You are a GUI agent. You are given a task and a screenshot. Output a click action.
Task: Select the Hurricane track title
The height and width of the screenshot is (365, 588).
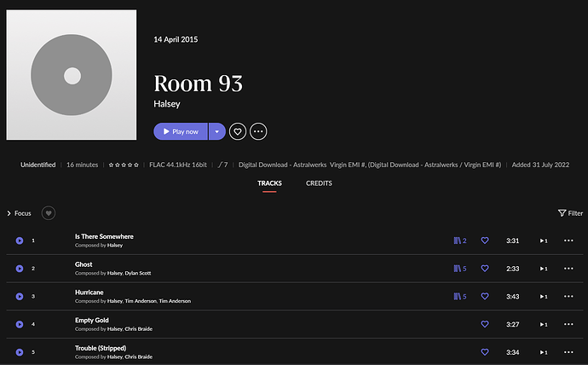(89, 293)
